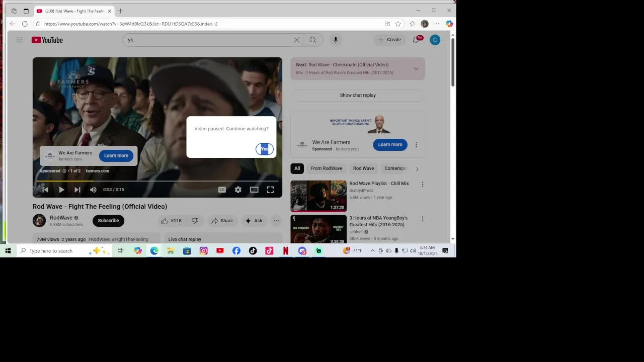This screenshot has width=644, height=362.
Task: Open 3 Hours of NBA YoungBoy thumbnail
Action: click(318, 229)
